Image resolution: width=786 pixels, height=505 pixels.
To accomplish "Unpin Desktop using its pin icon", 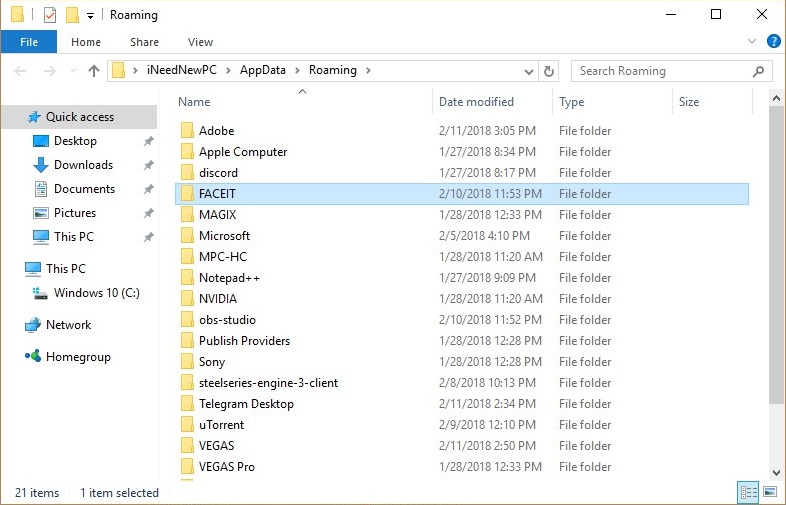I will 148,141.
